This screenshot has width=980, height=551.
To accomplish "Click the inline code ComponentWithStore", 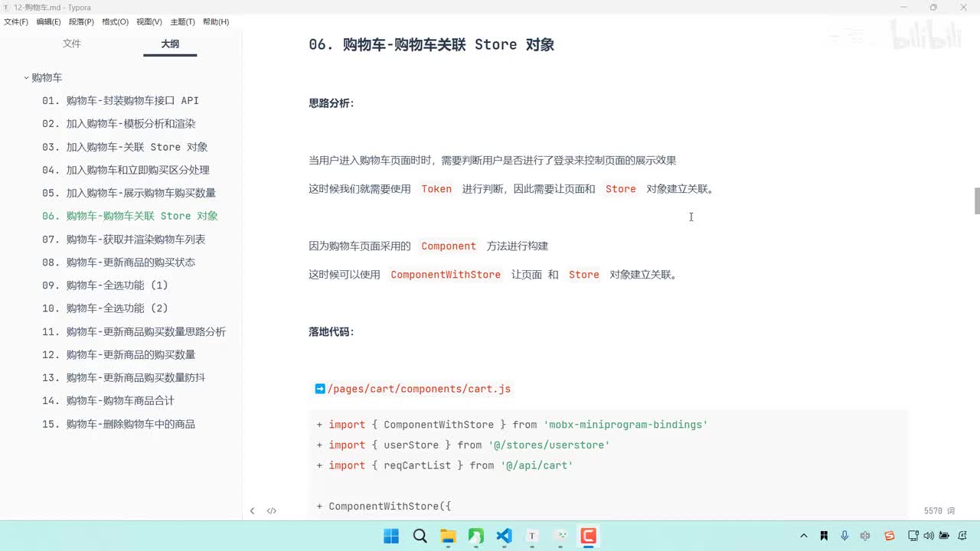I will (x=446, y=275).
